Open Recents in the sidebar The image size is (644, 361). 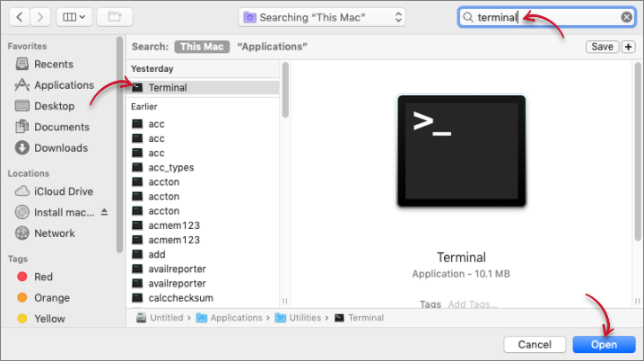pyautogui.click(x=54, y=64)
